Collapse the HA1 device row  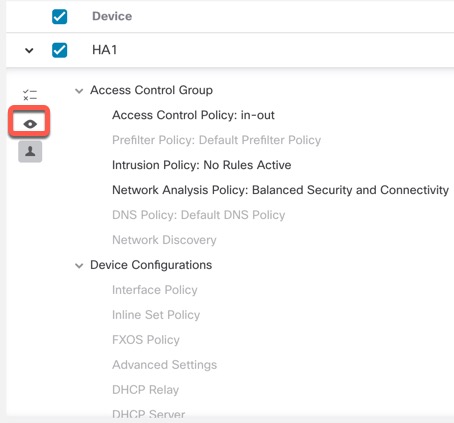point(29,51)
